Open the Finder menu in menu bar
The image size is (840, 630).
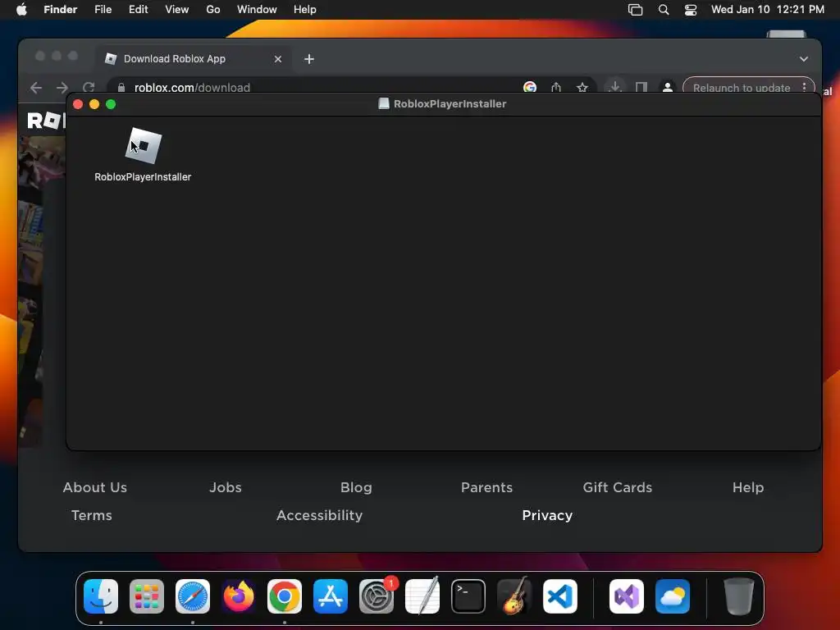[x=61, y=10]
